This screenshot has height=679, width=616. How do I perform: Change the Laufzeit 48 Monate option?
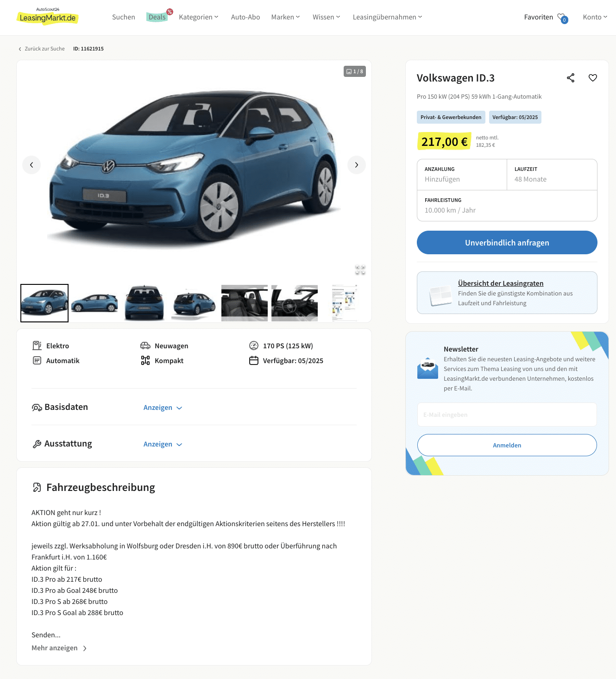[x=552, y=175]
